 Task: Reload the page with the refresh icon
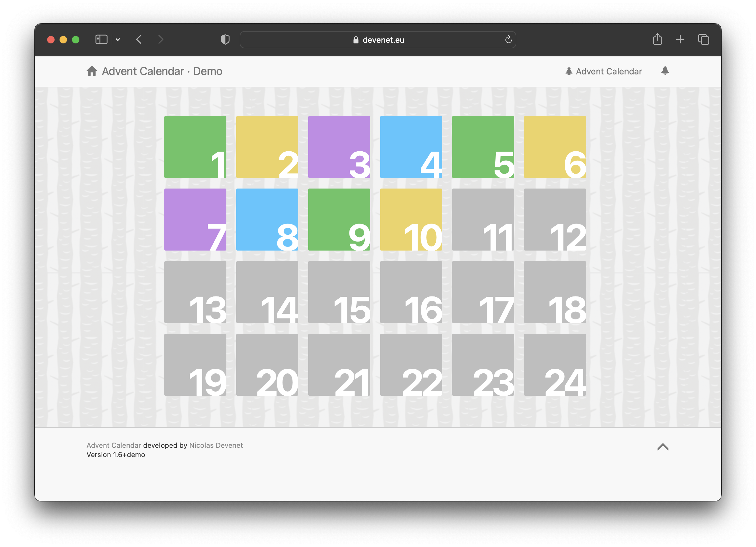click(x=508, y=40)
